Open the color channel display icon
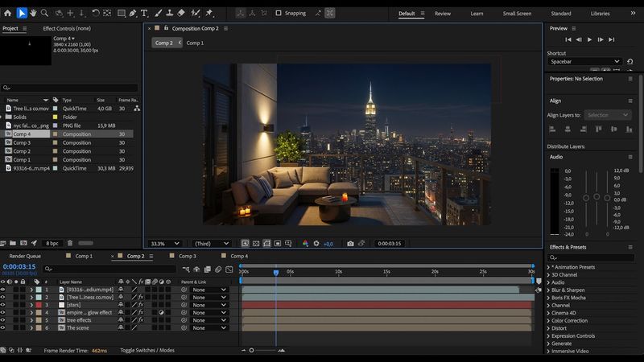 pos(305,244)
